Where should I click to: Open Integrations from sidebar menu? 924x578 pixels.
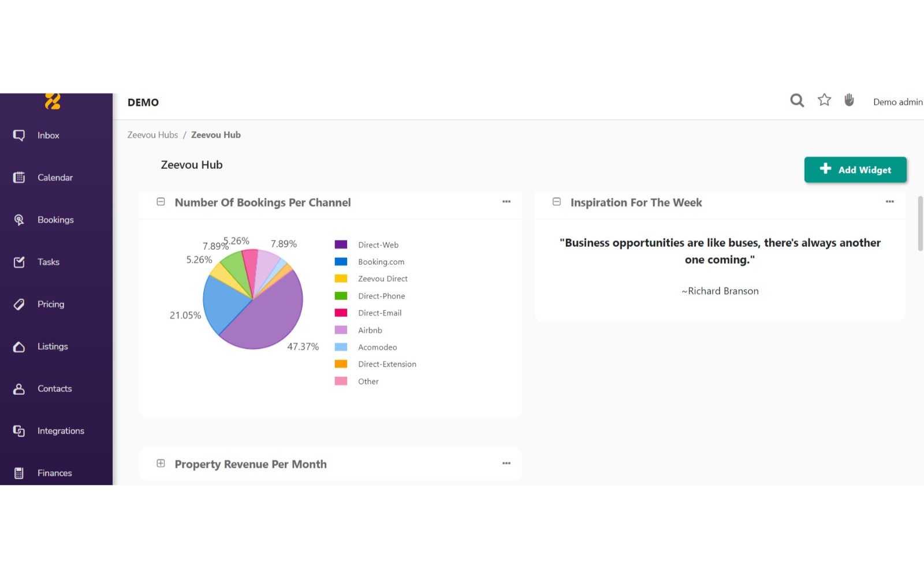(x=61, y=431)
